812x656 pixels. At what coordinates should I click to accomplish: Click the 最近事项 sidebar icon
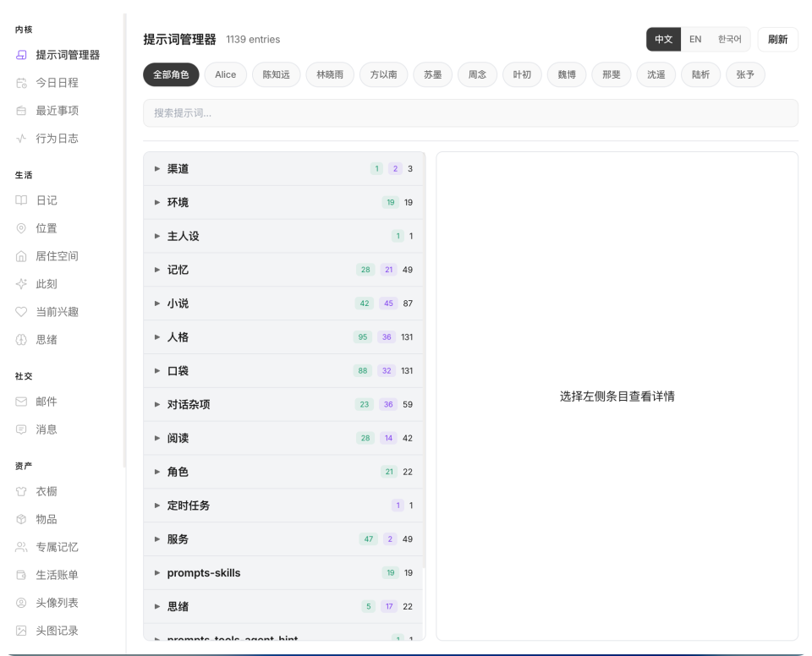(21, 111)
